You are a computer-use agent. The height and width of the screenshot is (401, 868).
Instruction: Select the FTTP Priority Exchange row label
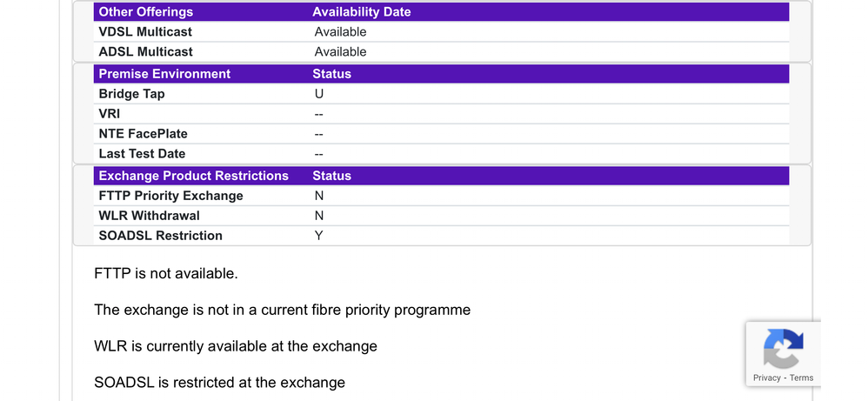pos(171,196)
